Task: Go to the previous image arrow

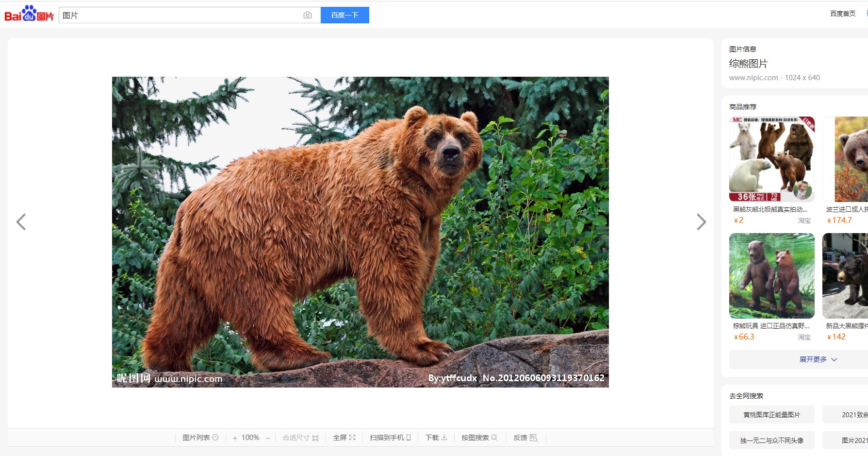Action: [21, 222]
